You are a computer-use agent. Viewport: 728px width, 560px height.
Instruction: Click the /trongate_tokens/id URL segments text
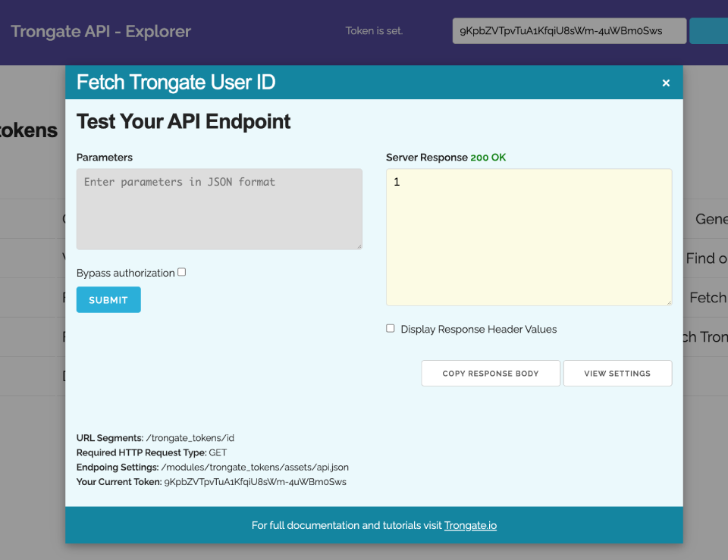[190, 438]
